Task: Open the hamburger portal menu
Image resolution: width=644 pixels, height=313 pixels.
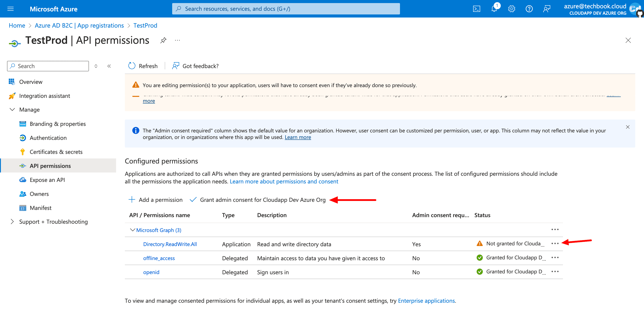Action: [x=11, y=9]
